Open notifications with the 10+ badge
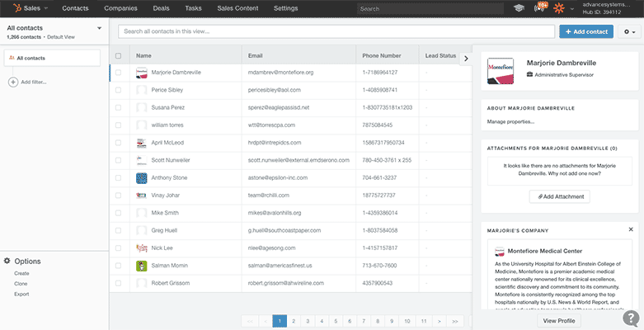This screenshot has width=644, height=330. tap(539, 7)
